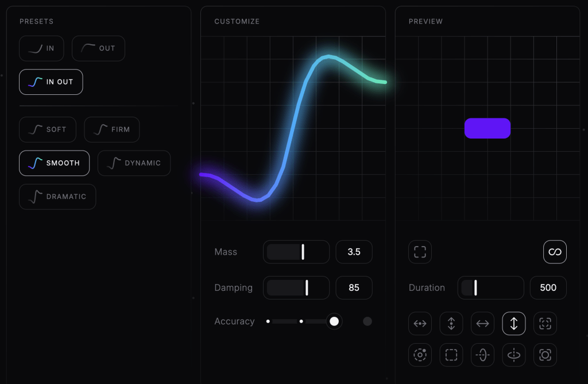588x384 pixels.
Task: Click the Mass value field showing 3.5
Action: click(x=354, y=252)
